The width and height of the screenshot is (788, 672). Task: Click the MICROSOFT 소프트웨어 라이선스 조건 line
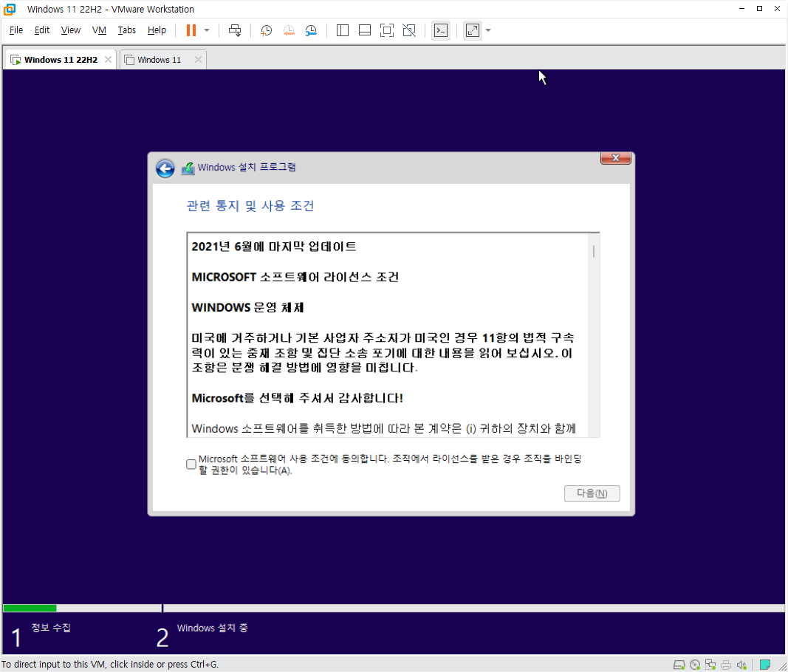pyautogui.click(x=295, y=277)
